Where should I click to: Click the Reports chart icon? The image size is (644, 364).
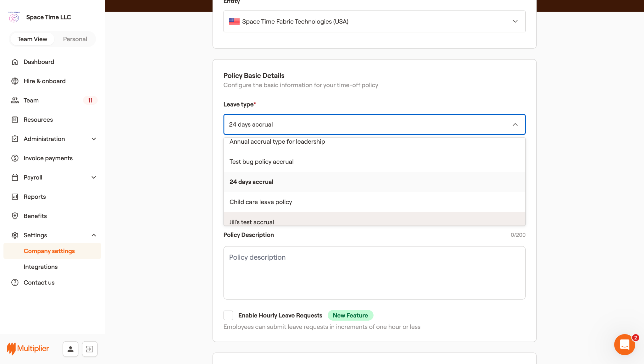coord(15,197)
